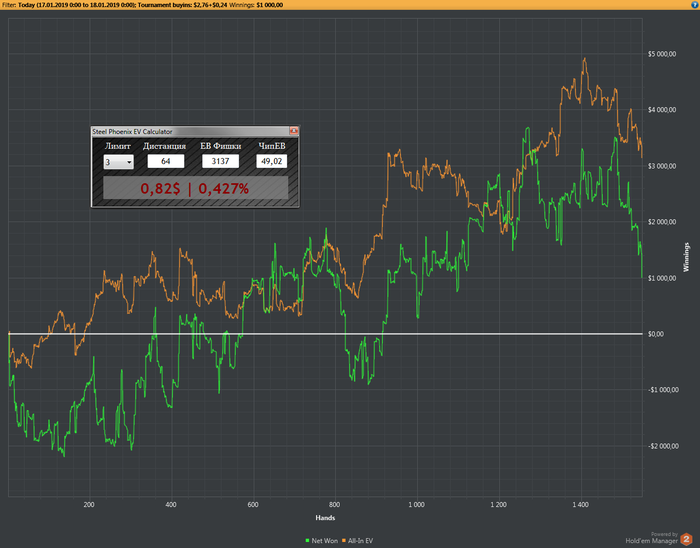700x548 pixels.
Task: Click the Лимит column label
Action: [117, 146]
